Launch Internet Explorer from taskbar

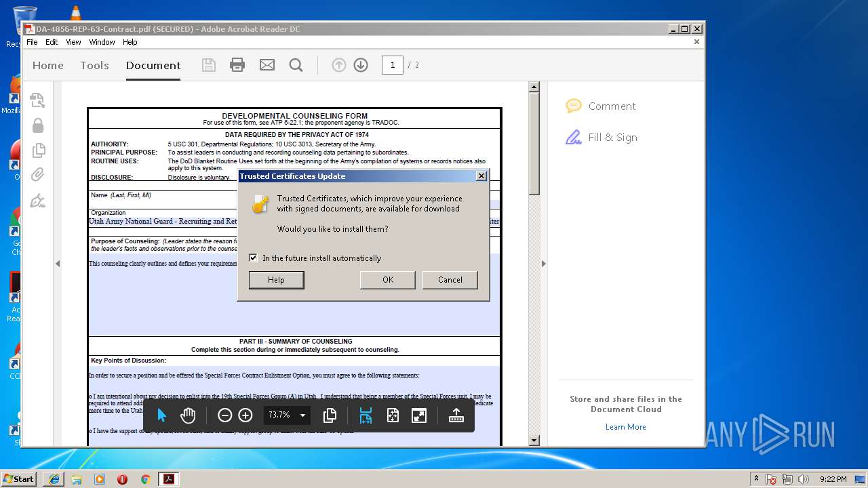pyautogui.click(x=54, y=479)
